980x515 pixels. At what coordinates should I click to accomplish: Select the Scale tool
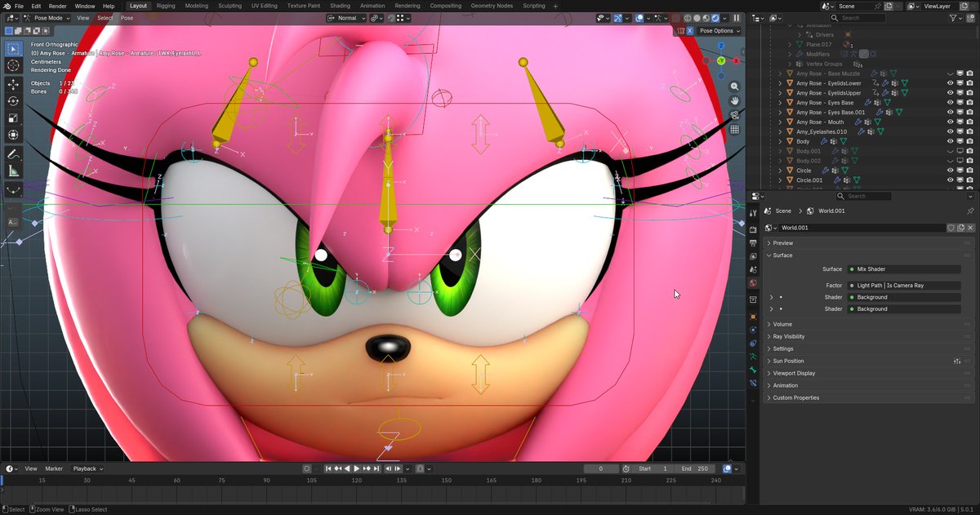13,118
